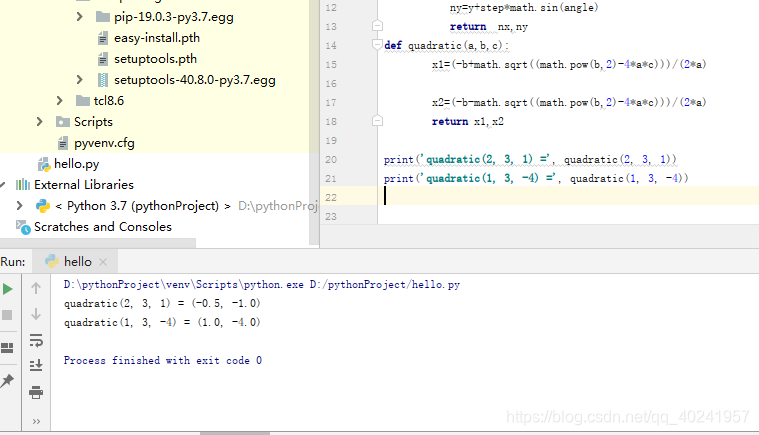Screen dimensions: 759x435
Task: Expand the pip-19.0.3-py3.7.egg folder
Action: click(79, 17)
